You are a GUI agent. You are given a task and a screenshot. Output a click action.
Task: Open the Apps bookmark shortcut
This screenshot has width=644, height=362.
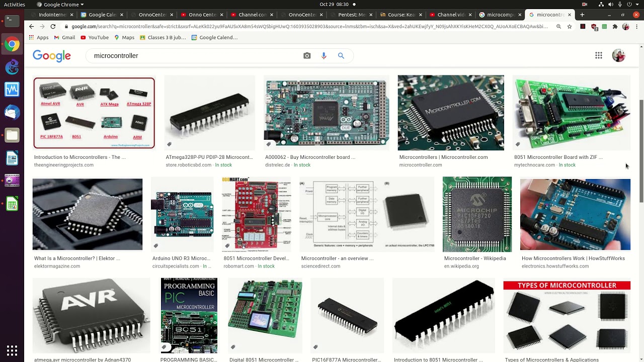[x=39, y=37]
